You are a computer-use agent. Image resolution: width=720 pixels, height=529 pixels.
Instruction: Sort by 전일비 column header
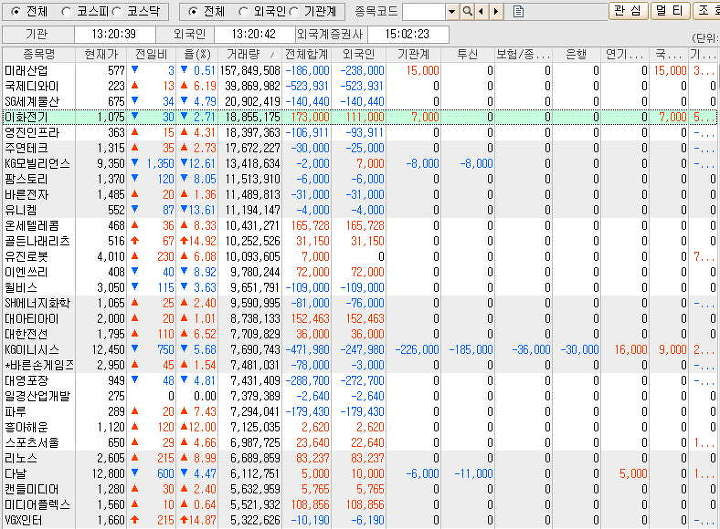(x=151, y=54)
